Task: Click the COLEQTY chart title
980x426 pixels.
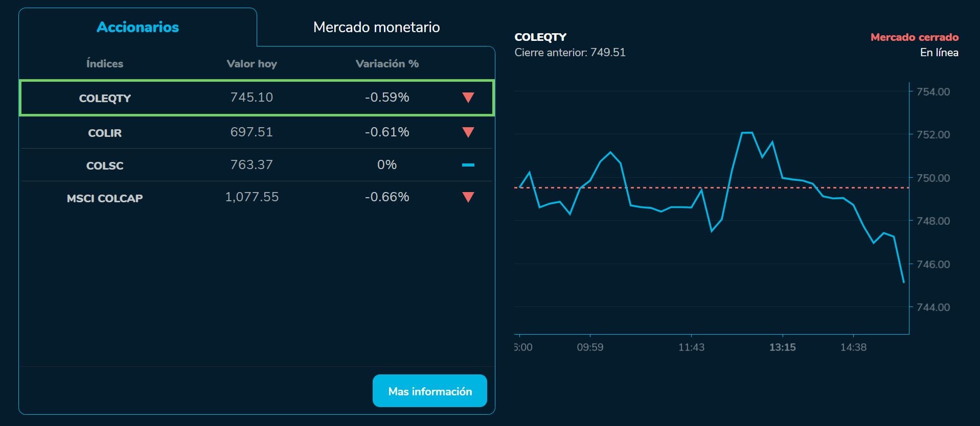Action: 541,36
